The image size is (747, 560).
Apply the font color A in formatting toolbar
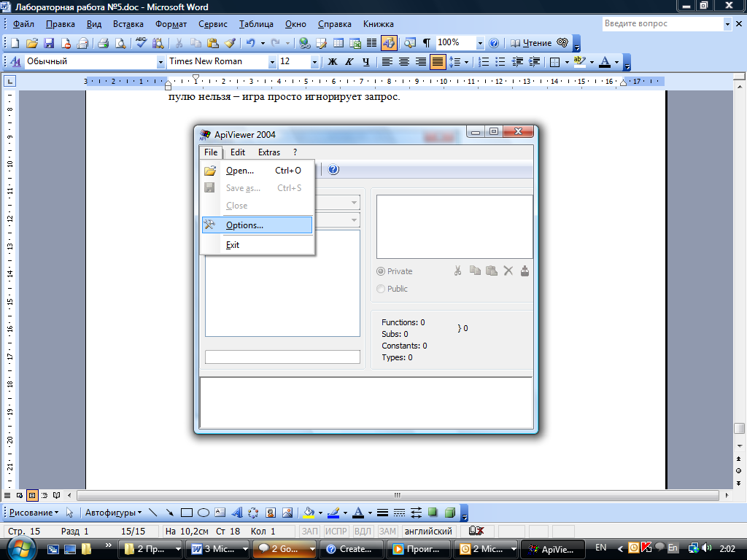605,62
